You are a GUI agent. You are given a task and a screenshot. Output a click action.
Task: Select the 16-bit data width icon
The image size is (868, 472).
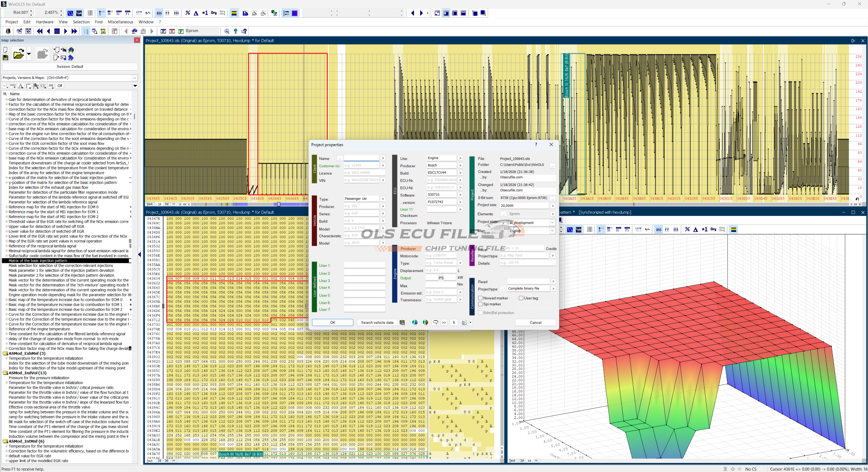click(110, 13)
